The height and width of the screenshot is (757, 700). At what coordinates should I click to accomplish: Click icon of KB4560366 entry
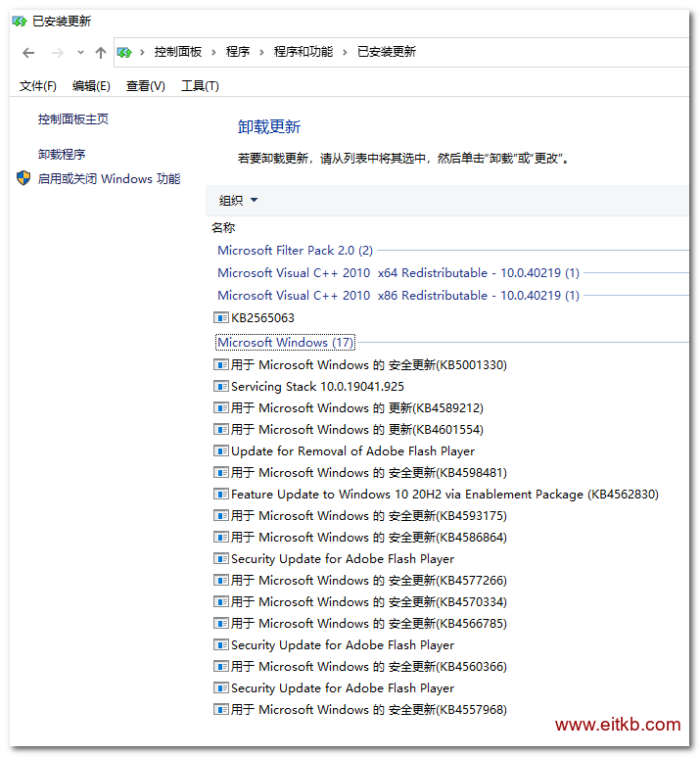click(x=221, y=666)
